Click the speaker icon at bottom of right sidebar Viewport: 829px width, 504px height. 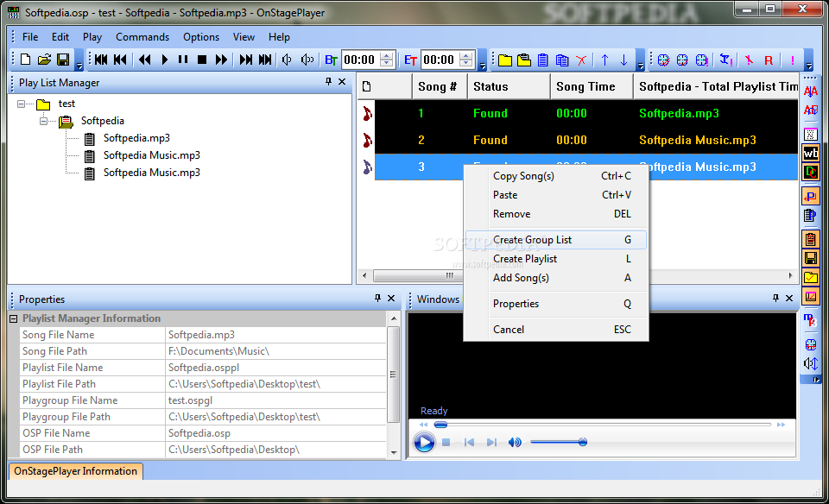811,363
